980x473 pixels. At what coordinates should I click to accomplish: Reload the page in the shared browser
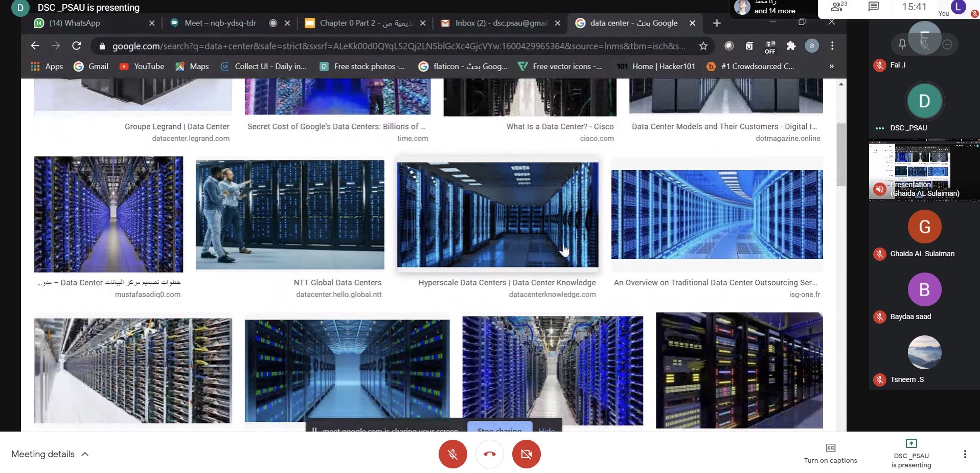77,46
